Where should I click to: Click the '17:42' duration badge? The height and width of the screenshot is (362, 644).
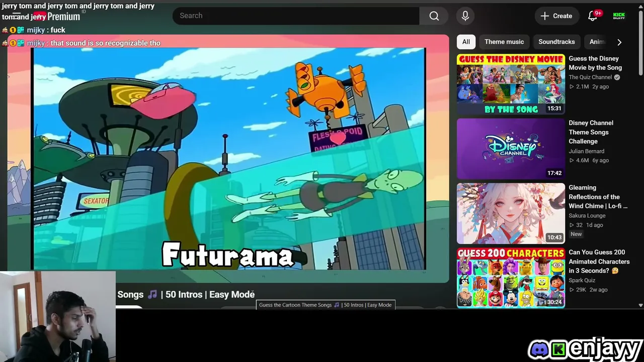pos(554,173)
